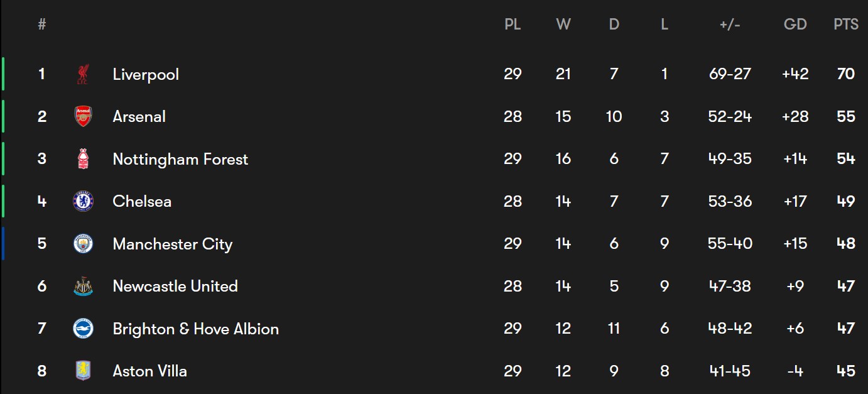
Task: Sort table by PTS column header
Action: tap(846, 25)
